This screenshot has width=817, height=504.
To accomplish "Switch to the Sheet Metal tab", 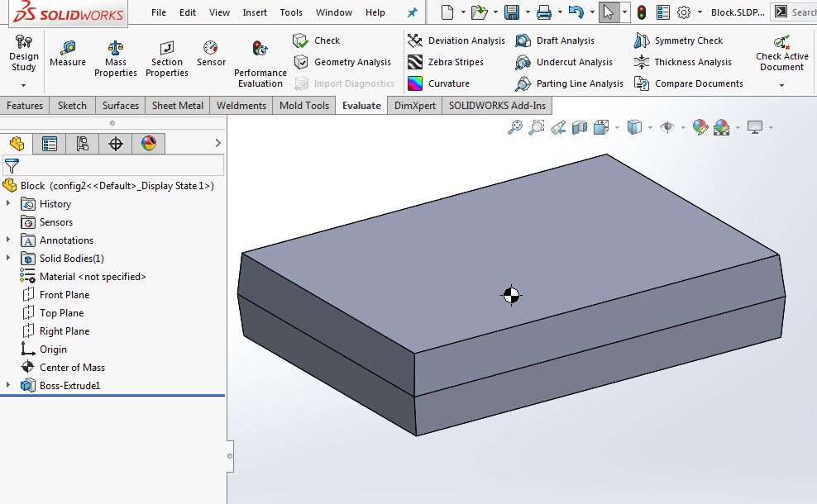I will coord(177,106).
